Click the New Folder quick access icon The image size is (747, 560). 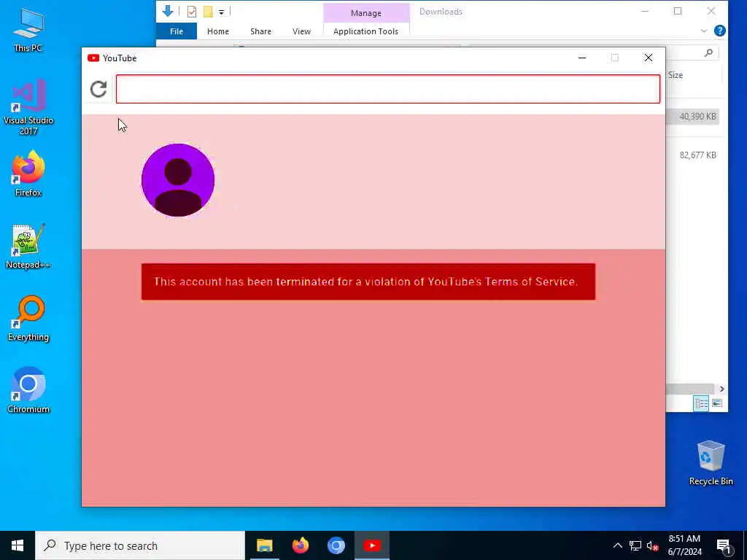[208, 12]
